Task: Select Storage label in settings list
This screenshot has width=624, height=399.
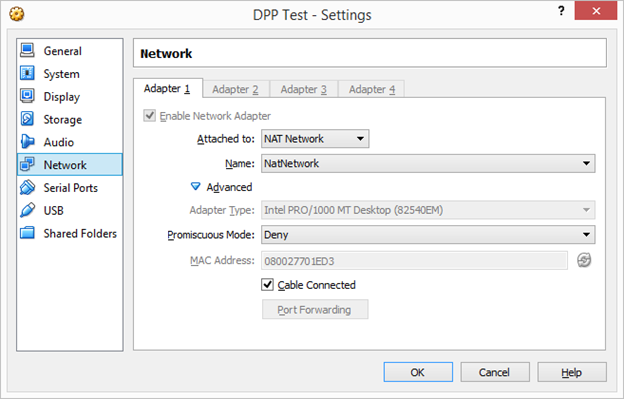Action: coord(62,119)
